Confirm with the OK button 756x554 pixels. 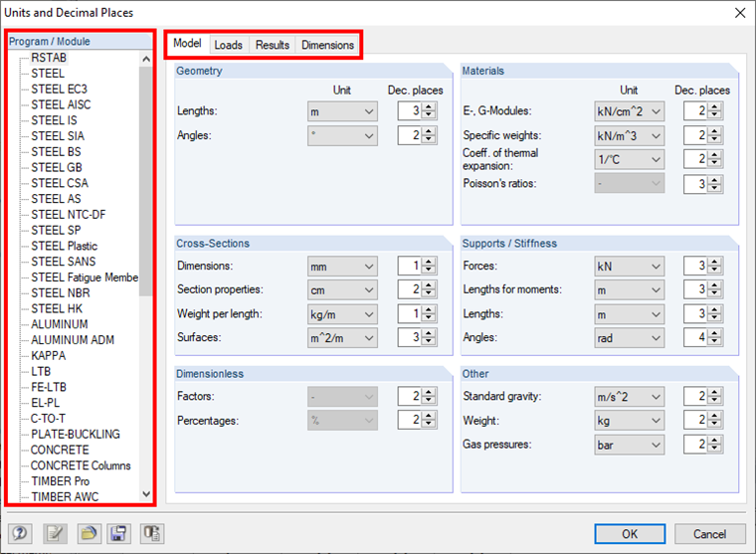(630, 534)
